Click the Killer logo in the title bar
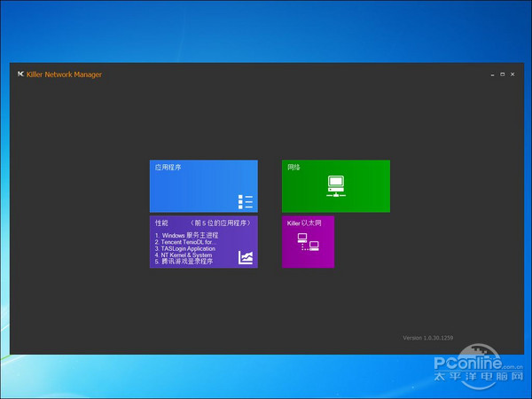Image resolution: width=532 pixels, height=399 pixels. (20, 74)
